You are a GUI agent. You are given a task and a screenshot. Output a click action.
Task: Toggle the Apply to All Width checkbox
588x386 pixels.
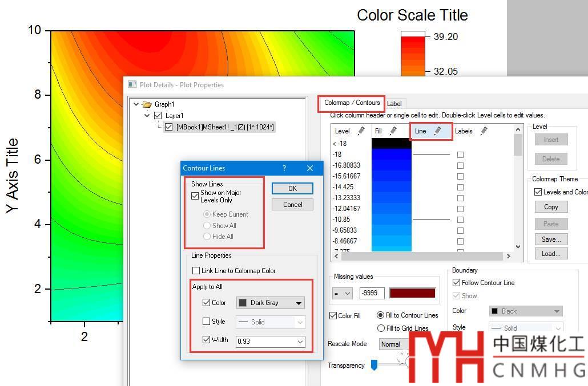coord(206,339)
